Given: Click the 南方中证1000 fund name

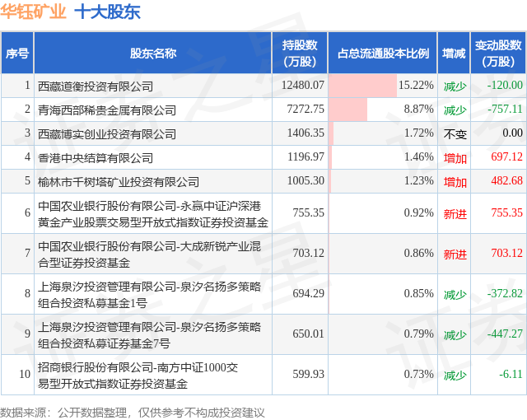Looking at the screenshot, I should [138, 376].
